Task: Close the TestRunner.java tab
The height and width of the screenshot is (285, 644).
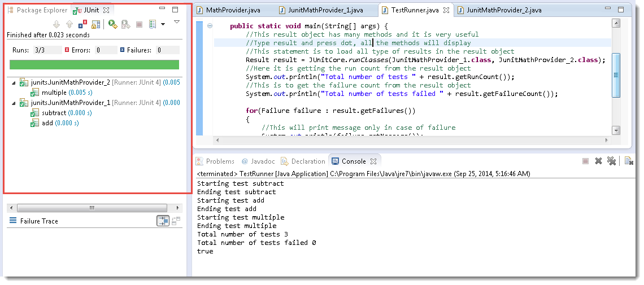Action: pyautogui.click(x=447, y=10)
